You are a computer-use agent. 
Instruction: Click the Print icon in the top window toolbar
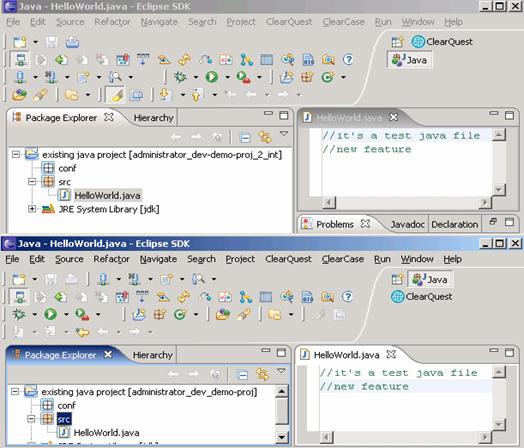click(72, 42)
